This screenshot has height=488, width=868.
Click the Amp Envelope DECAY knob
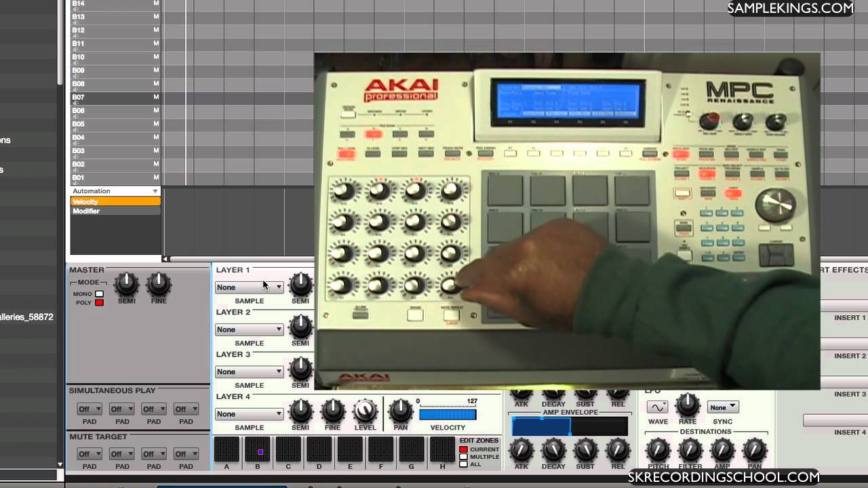pyautogui.click(x=553, y=449)
